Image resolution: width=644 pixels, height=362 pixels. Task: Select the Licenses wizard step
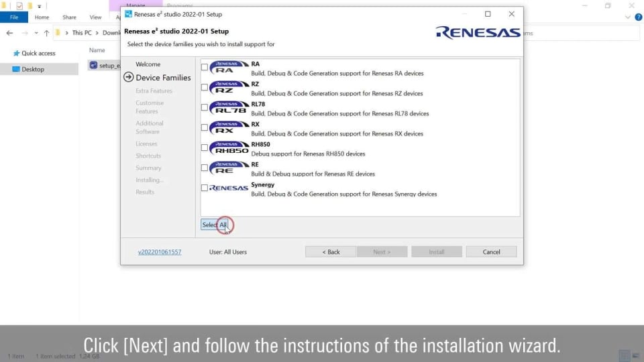tap(146, 143)
